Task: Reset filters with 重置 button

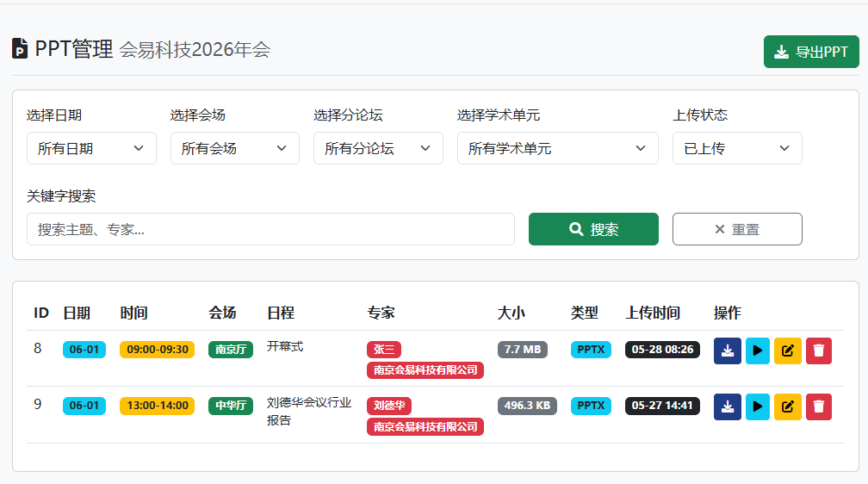Action: pos(737,229)
